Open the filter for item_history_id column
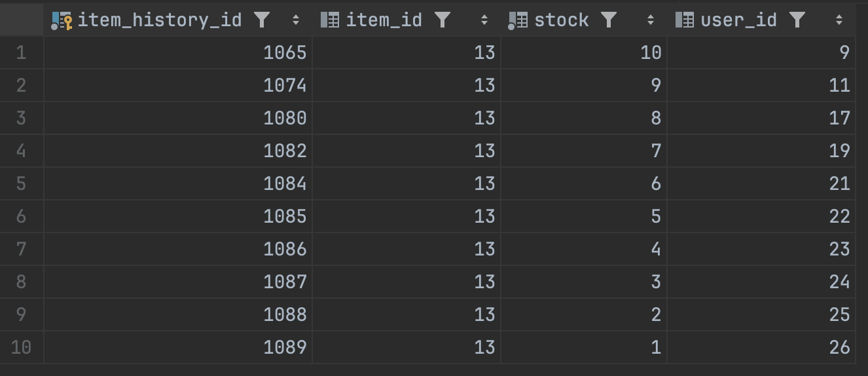The width and height of the screenshot is (868, 376). point(262,20)
